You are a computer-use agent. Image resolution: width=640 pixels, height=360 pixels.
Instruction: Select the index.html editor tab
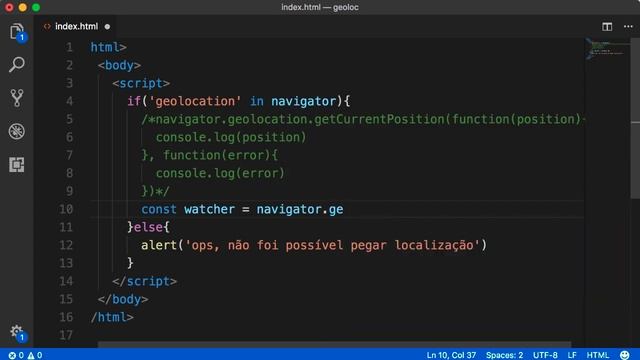(77, 27)
